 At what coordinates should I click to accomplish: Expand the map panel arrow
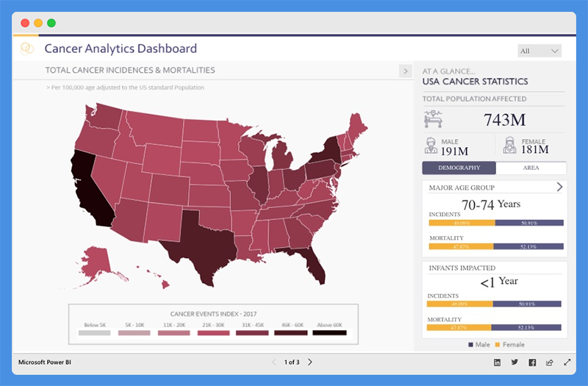[404, 71]
